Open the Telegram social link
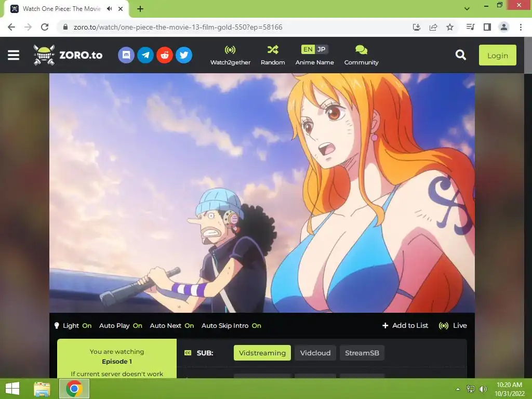Viewport: 532px width, 399px height. click(x=145, y=55)
